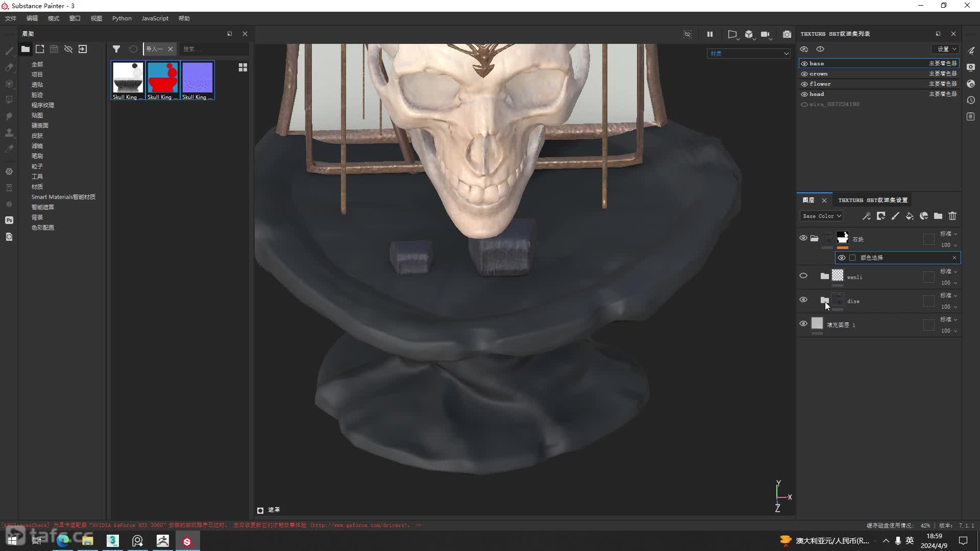The width and height of the screenshot is (980, 551).
Task: Collapse the 石块 folder icon
Action: 815,238
